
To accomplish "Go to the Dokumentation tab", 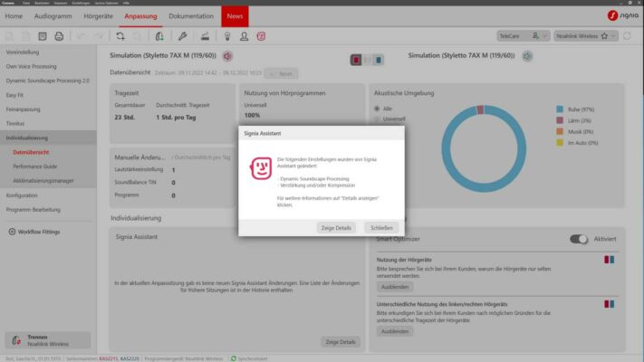I will [x=191, y=16].
